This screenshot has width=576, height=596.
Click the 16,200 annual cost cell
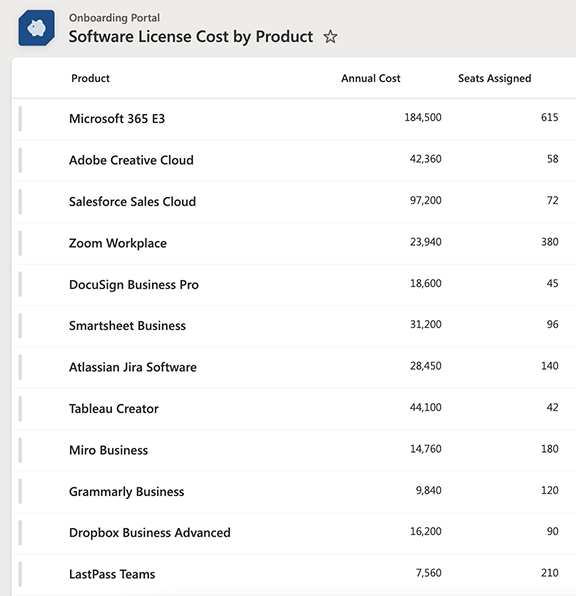(x=425, y=531)
